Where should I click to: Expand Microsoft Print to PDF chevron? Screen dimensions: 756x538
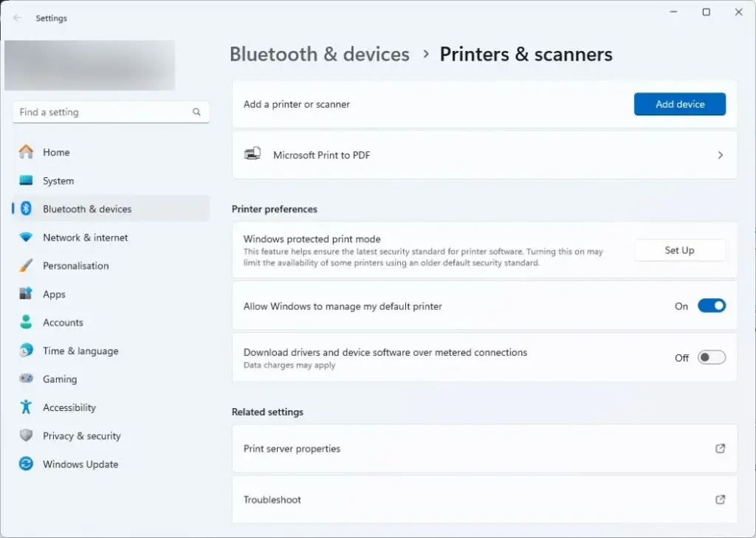click(x=720, y=156)
